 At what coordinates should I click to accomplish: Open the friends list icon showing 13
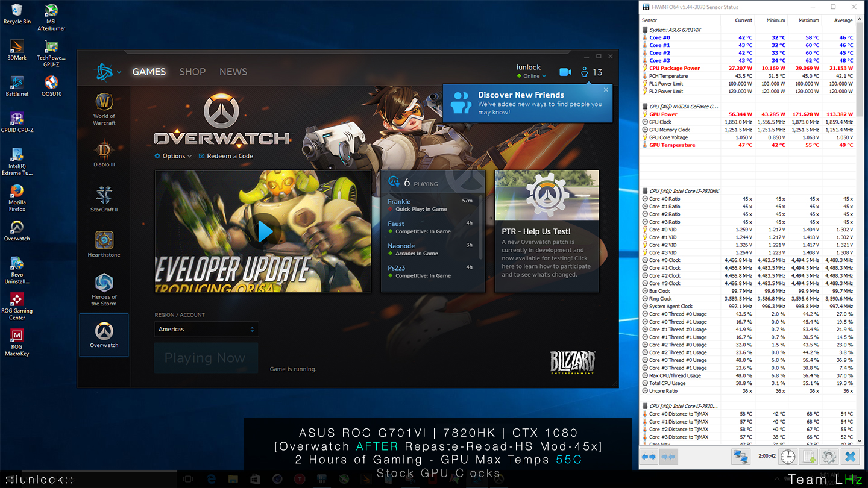coord(591,72)
